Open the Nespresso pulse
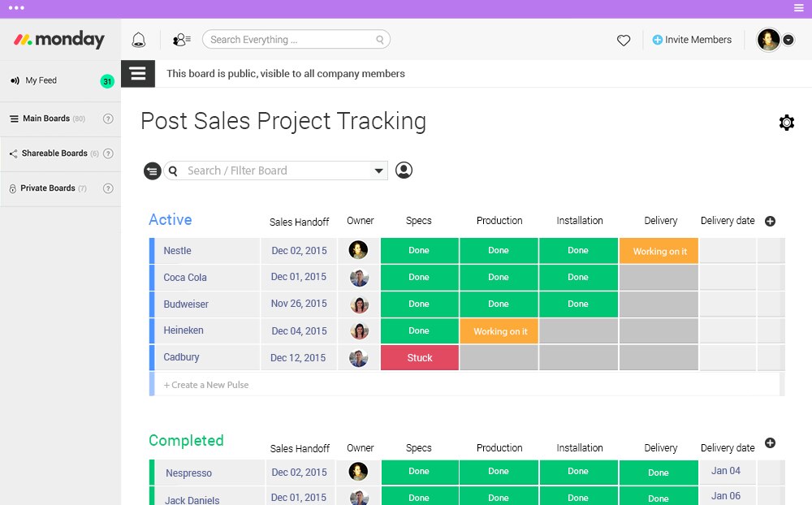 [x=188, y=473]
